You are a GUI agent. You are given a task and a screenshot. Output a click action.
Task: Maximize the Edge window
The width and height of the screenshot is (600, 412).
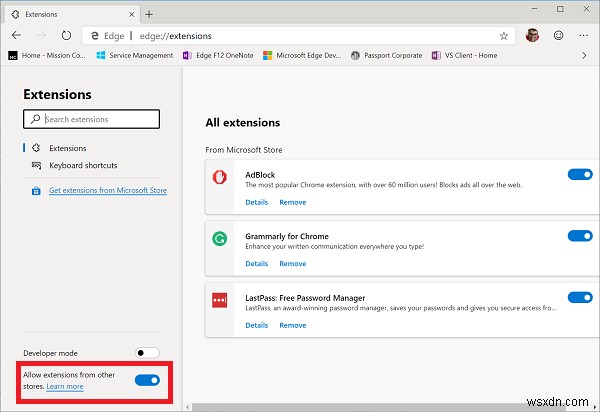click(x=560, y=9)
